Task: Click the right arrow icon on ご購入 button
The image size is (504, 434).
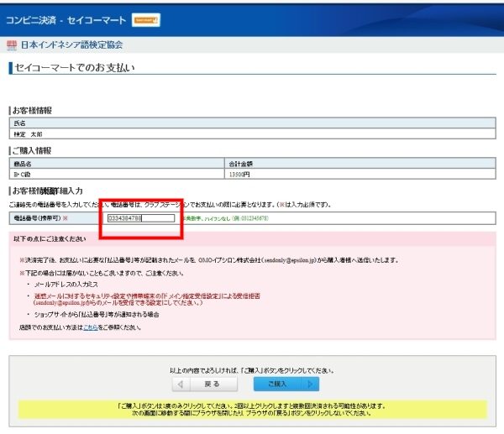Action: click(310, 384)
